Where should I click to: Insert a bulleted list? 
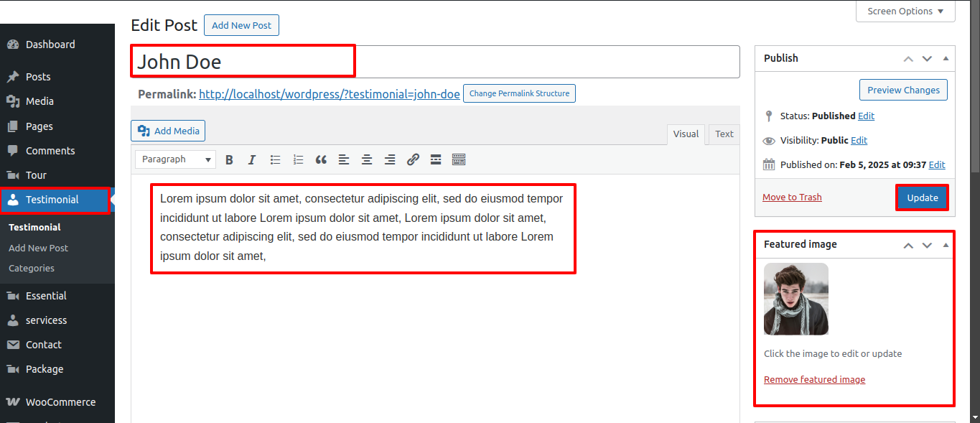[x=275, y=159]
